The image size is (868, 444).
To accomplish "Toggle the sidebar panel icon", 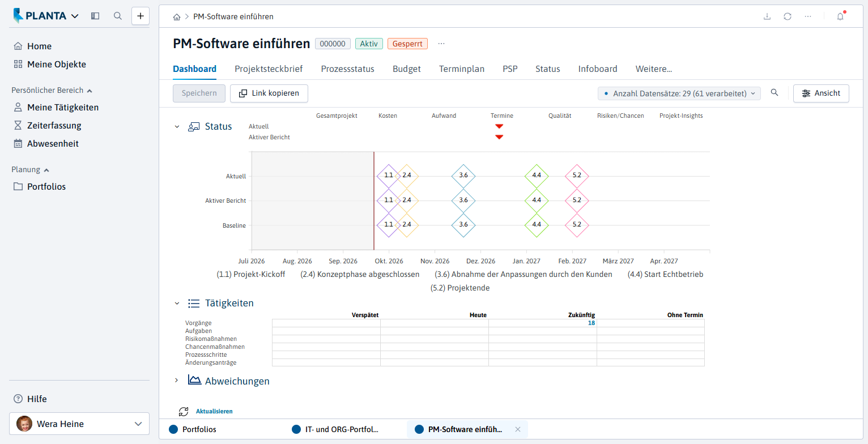I will pyautogui.click(x=95, y=16).
